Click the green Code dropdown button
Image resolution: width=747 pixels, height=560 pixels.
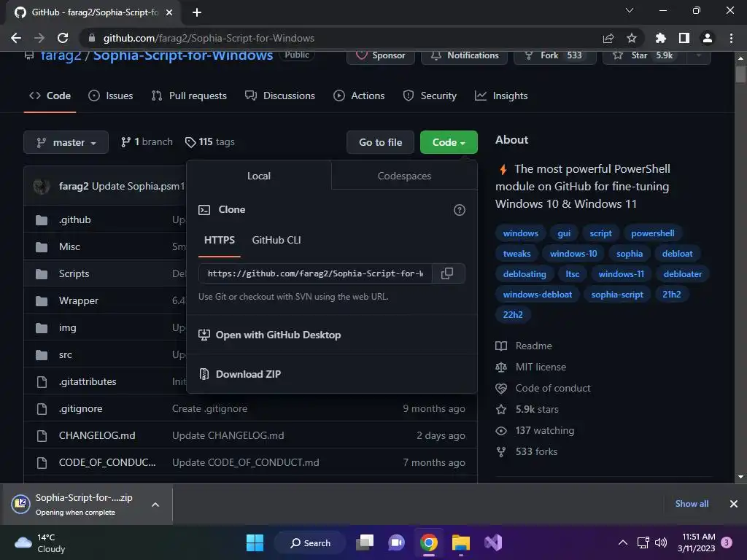449,142
